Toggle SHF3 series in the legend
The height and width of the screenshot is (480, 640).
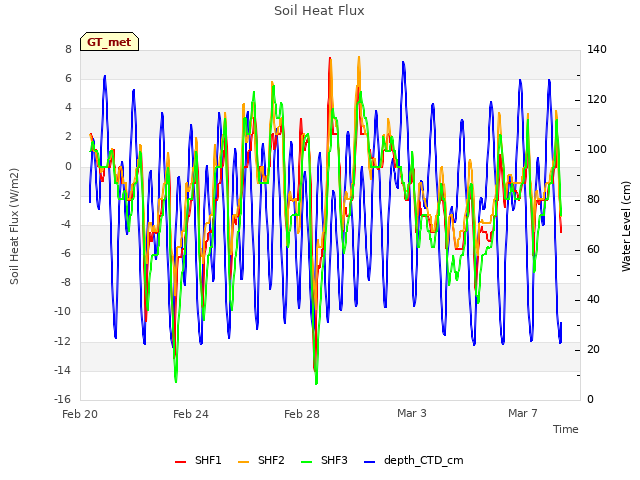point(324,460)
